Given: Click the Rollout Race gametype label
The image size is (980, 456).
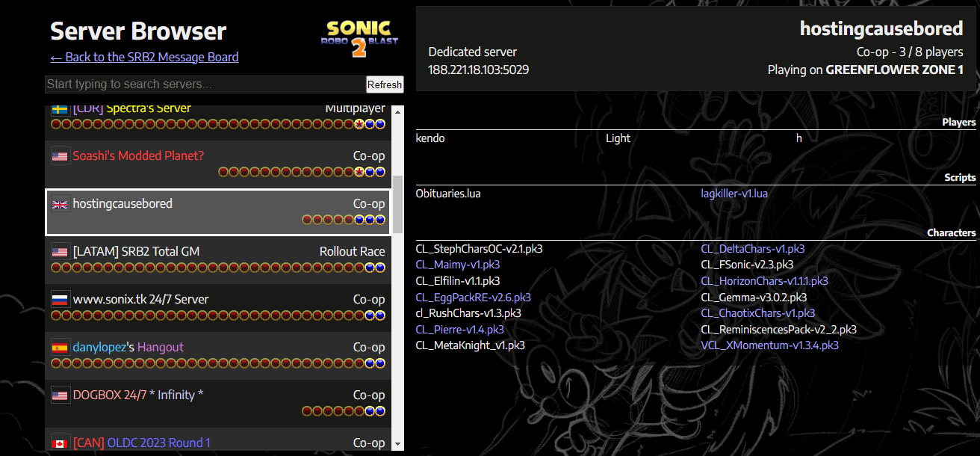Looking at the screenshot, I should 353,252.
